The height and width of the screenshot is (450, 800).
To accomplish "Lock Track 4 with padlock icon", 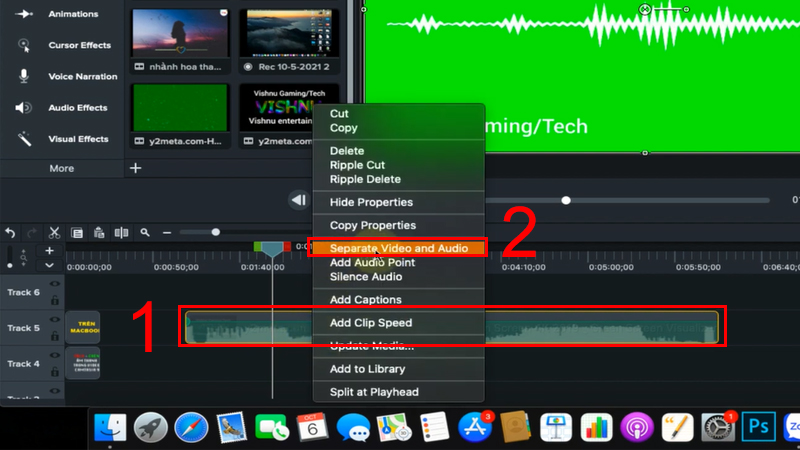I will [x=55, y=371].
